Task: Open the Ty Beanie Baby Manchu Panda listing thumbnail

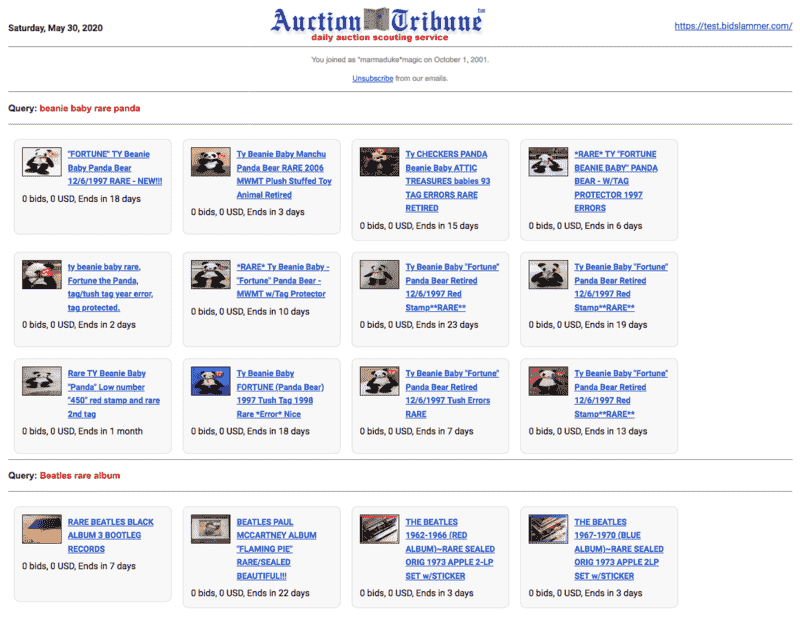Action: (x=205, y=162)
